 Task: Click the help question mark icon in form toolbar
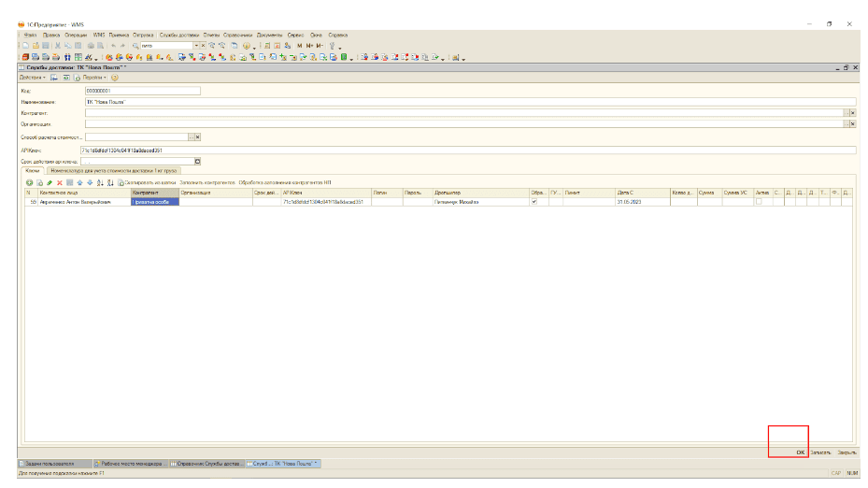click(114, 78)
